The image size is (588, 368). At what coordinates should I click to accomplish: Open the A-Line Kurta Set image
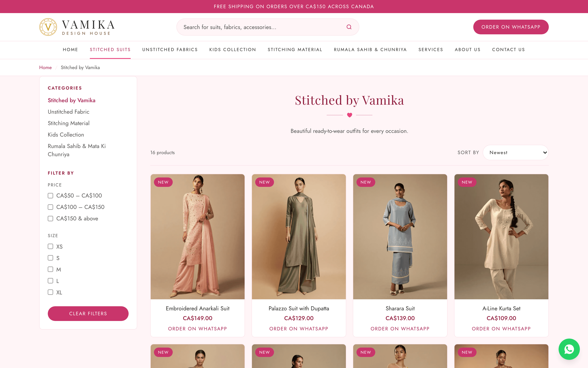pyautogui.click(x=501, y=237)
